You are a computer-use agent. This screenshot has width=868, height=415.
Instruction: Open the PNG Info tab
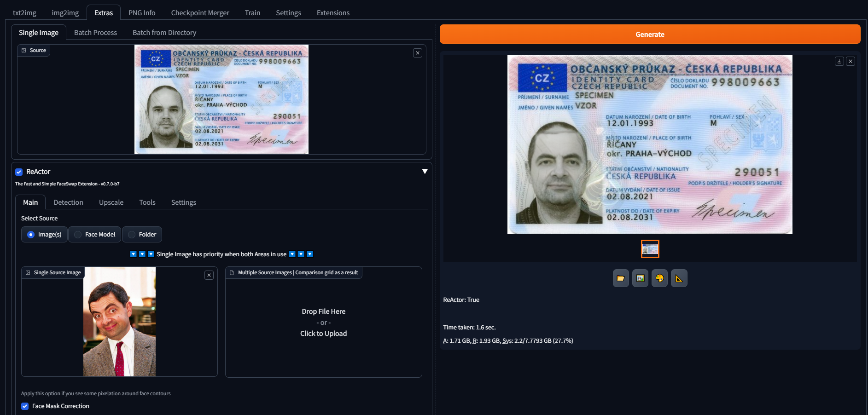(x=142, y=13)
